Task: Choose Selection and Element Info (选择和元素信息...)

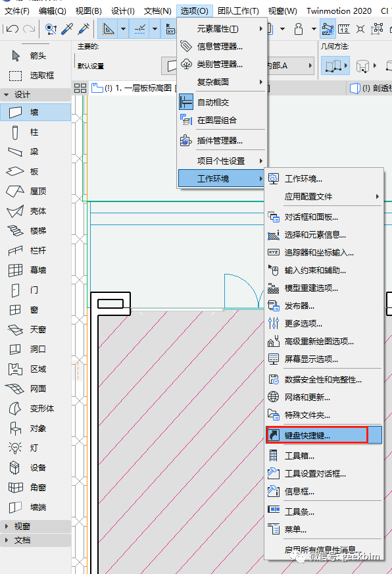Action: click(x=324, y=234)
